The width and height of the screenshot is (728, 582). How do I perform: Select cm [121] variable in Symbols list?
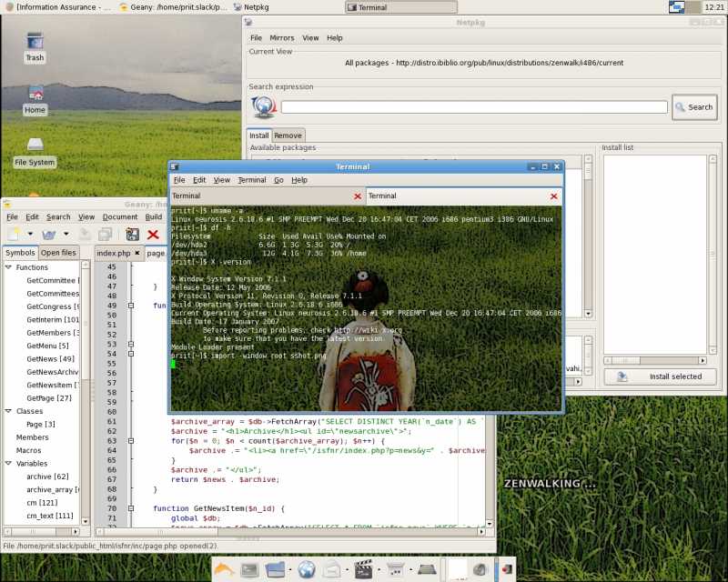click(42, 503)
